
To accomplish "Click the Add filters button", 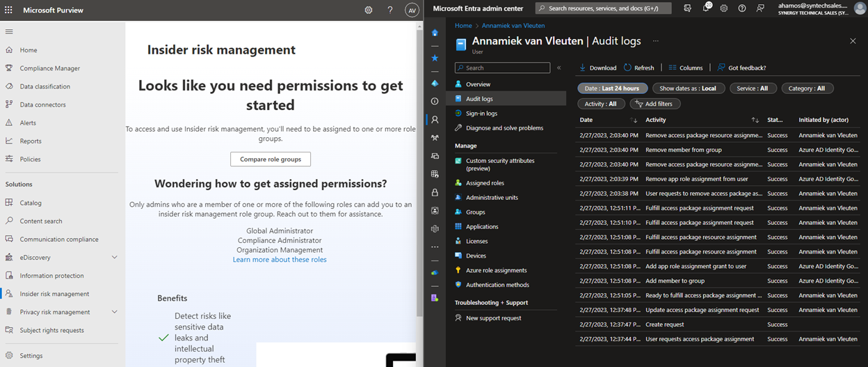I will point(654,104).
